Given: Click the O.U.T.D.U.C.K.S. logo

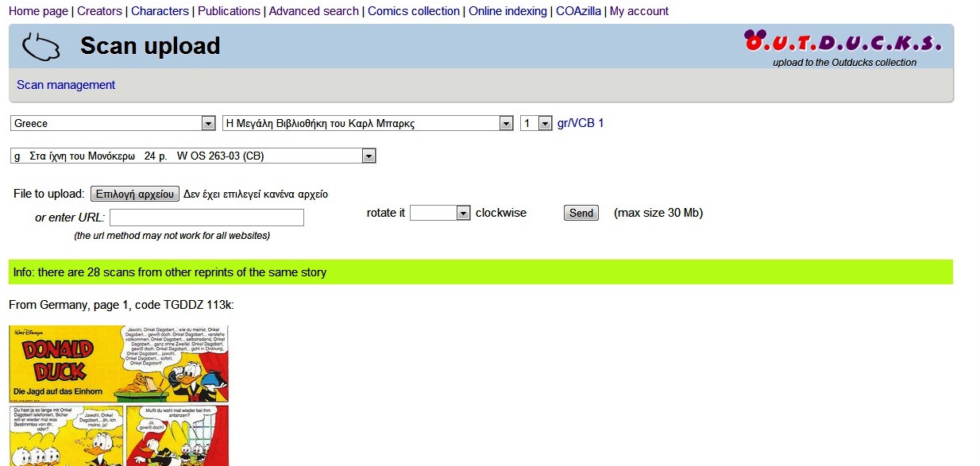Looking at the screenshot, I should pyautogui.click(x=843, y=42).
